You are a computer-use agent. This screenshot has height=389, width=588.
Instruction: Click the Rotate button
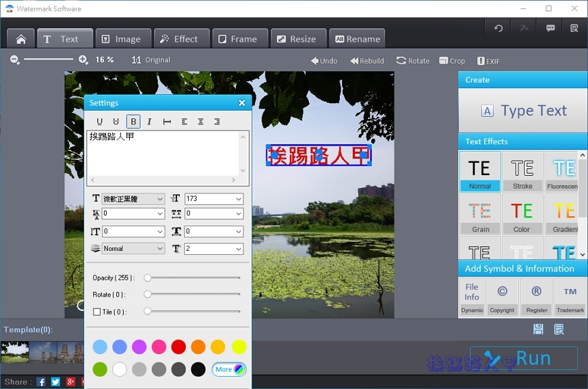(x=413, y=61)
